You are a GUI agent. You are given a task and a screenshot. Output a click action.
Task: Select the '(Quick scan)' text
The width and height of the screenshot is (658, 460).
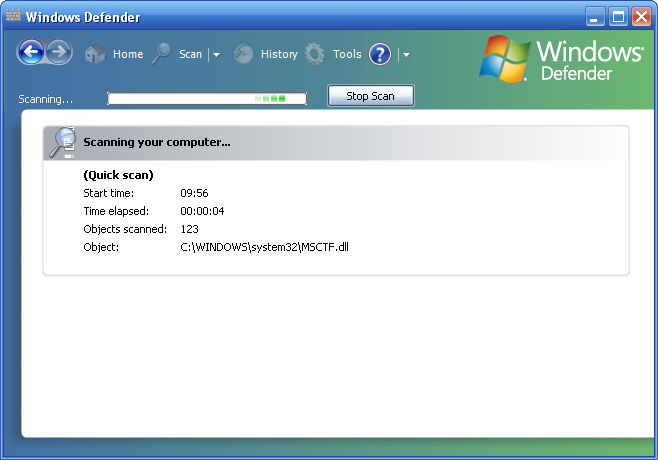click(118, 175)
